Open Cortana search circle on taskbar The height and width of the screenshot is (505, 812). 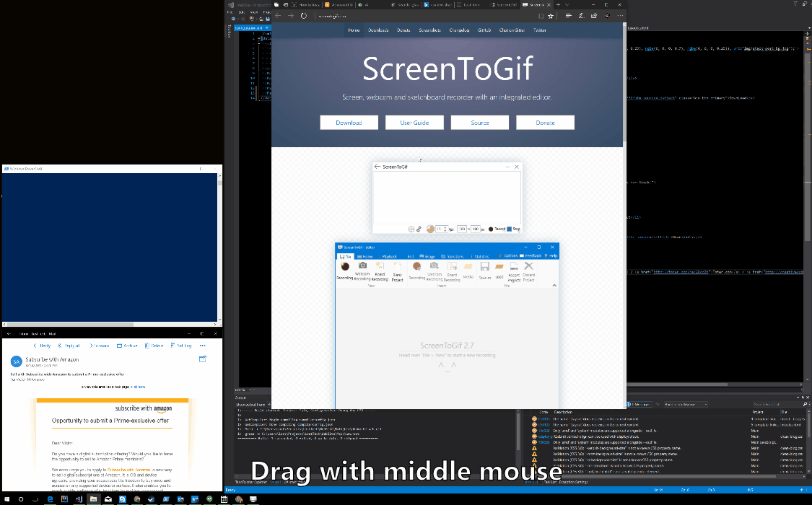click(x=21, y=499)
